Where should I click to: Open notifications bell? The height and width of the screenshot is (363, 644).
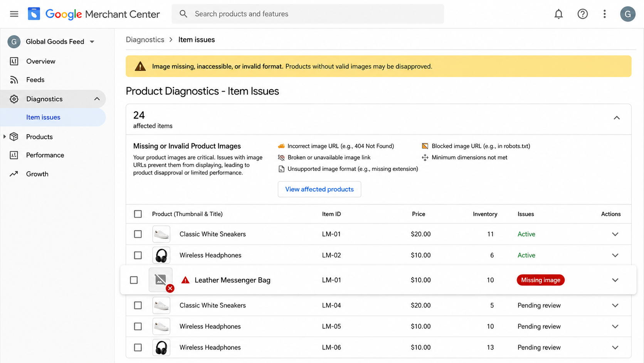click(x=558, y=14)
